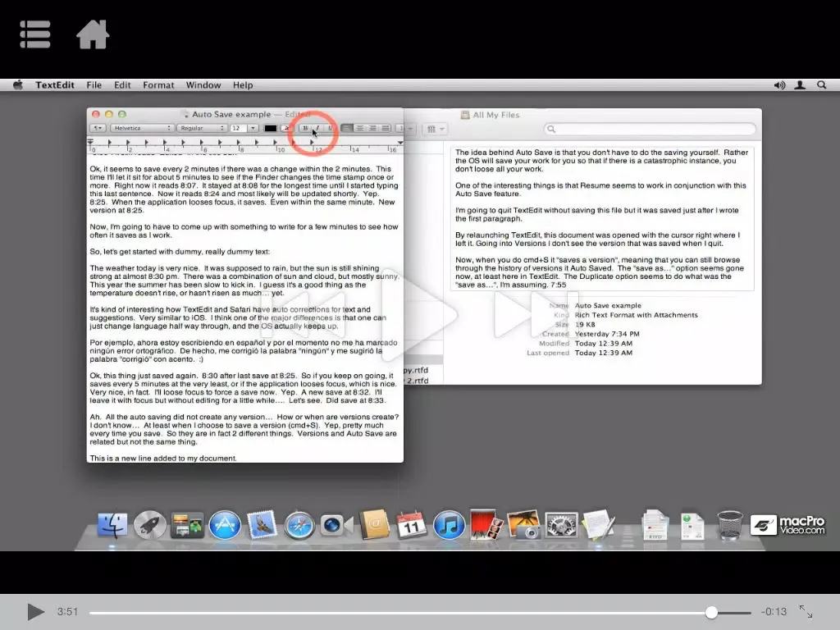Open the Edit menu
840x630 pixels.
tap(122, 84)
